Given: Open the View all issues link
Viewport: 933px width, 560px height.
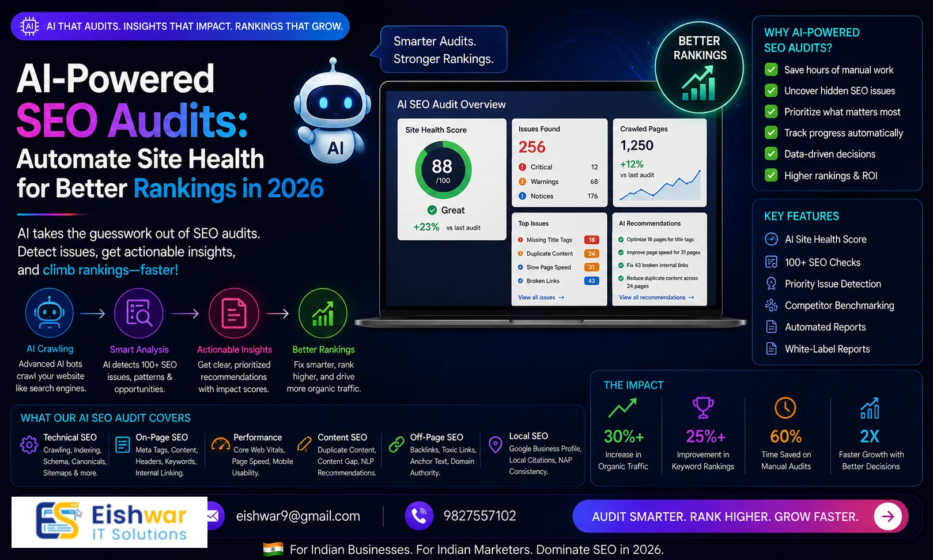Looking at the screenshot, I should (541, 297).
